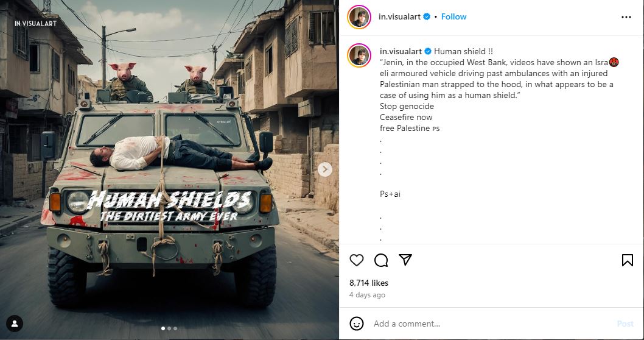Viewport: 644px width, 340px height.
Task: Open in.visualart username link in header
Action: (x=400, y=17)
